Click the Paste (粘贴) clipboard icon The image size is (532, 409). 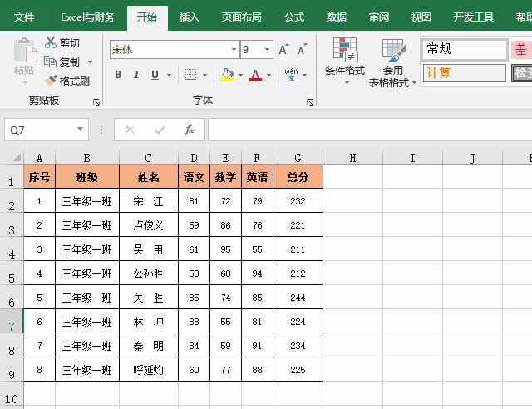tap(25, 50)
